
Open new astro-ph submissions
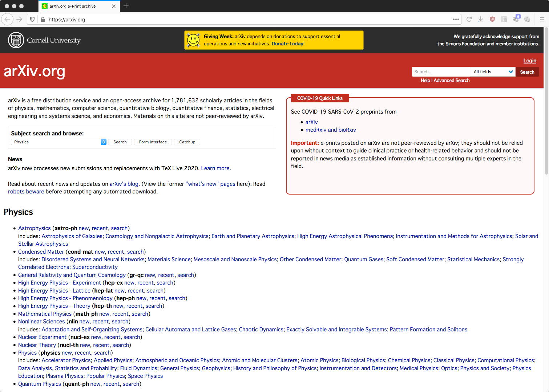(x=84, y=228)
